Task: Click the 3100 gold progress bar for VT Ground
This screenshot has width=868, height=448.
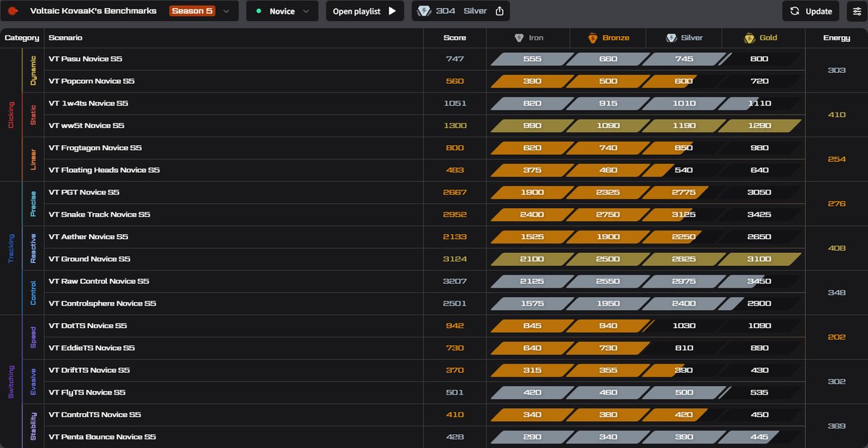Action: 759,259
